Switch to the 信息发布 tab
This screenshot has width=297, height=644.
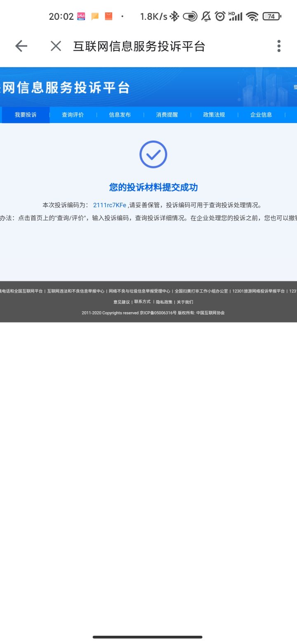pyautogui.click(x=120, y=115)
